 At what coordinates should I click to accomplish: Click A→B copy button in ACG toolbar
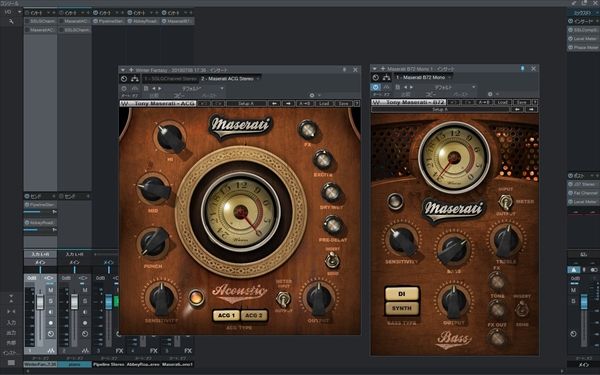pos(305,103)
